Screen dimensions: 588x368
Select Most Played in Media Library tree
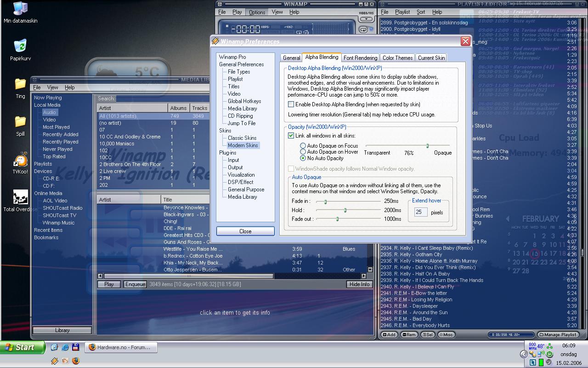tap(56, 127)
